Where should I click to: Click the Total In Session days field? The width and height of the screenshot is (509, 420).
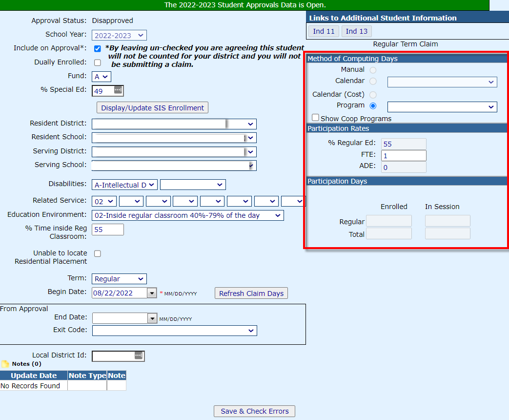point(448,233)
